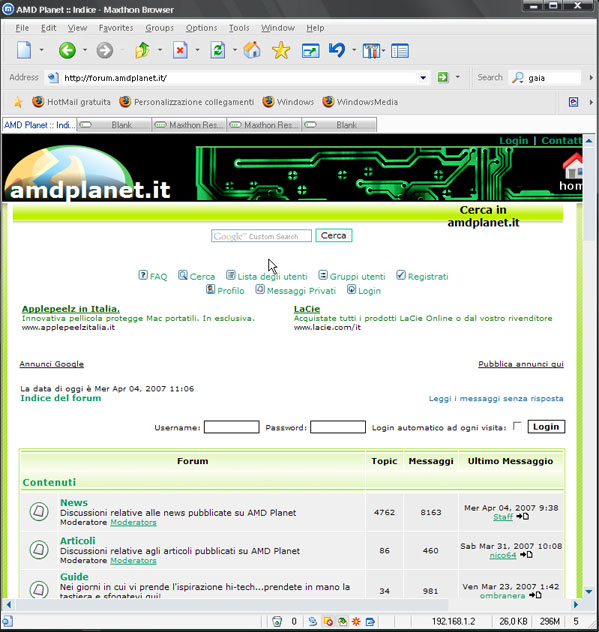
Task: Click the grey Forward arrow button
Action: [x=105, y=50]
